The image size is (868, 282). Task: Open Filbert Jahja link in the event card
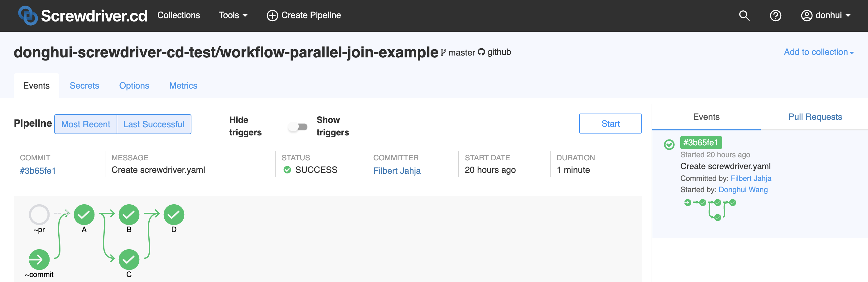(751, 178)
